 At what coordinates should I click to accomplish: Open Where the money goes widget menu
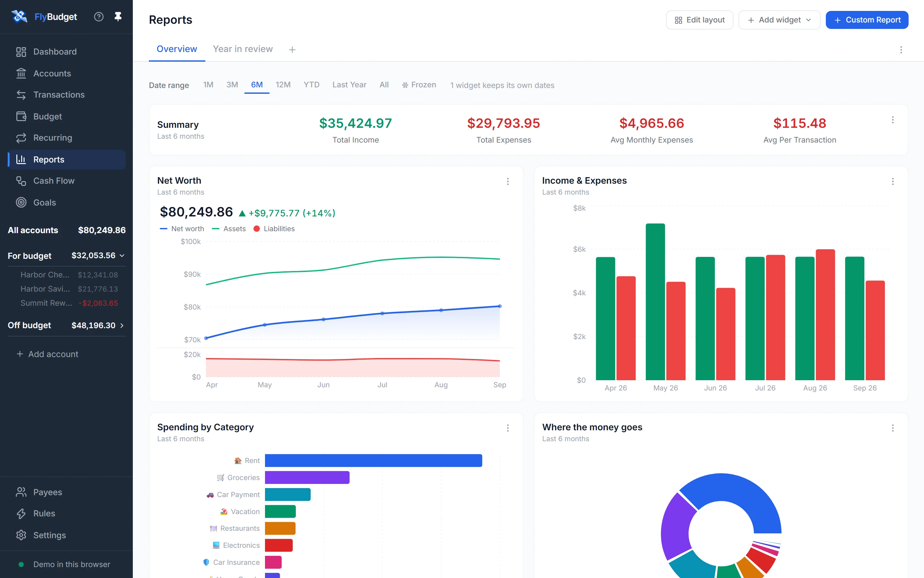[x=892, y=428]
